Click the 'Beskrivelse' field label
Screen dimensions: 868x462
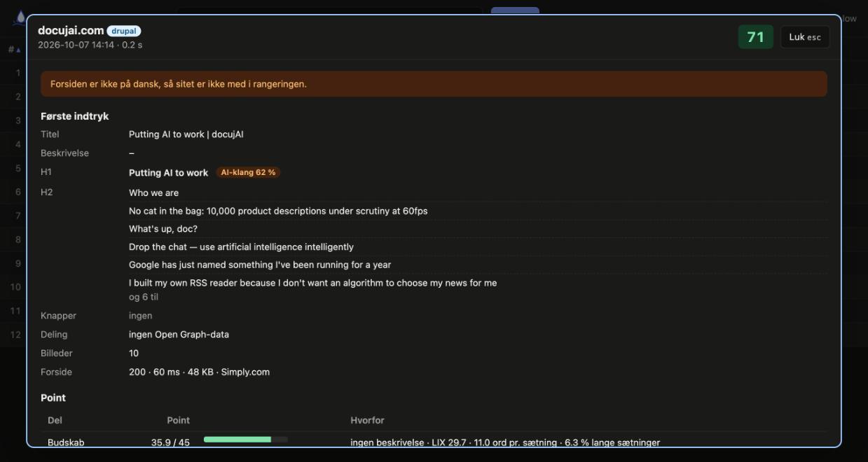click(x=64, y=153)
